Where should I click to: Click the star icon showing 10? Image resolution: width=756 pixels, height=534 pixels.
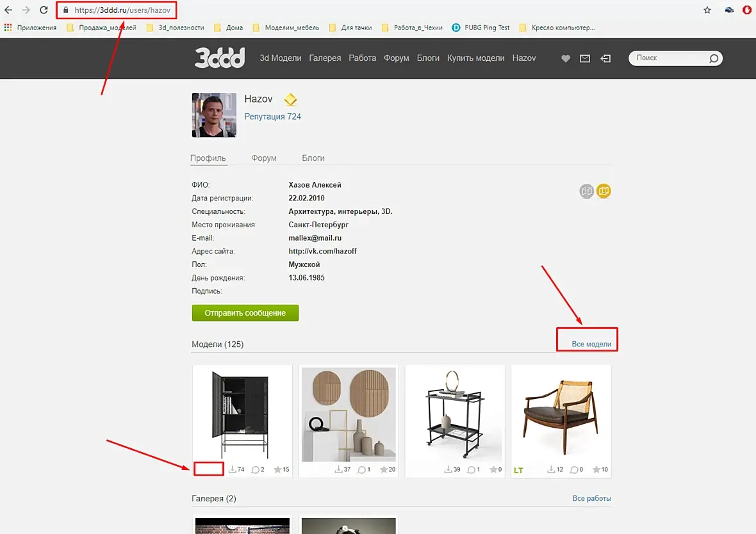[x=596, y=469]
